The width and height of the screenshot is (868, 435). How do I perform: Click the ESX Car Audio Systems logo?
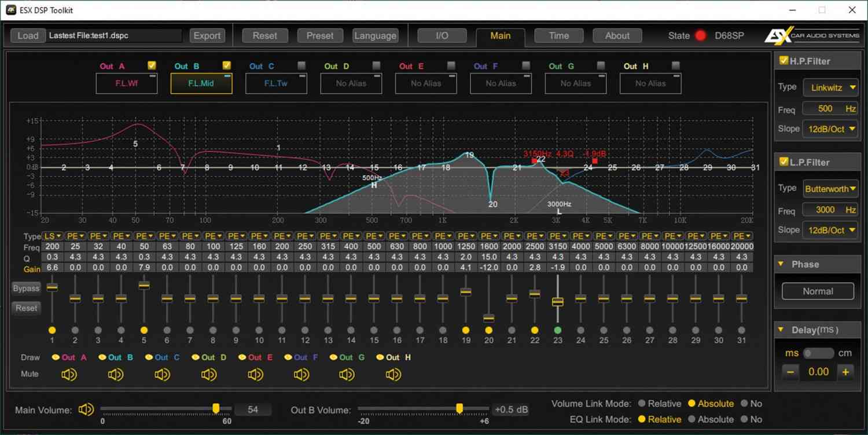click(x=810, y=36)
